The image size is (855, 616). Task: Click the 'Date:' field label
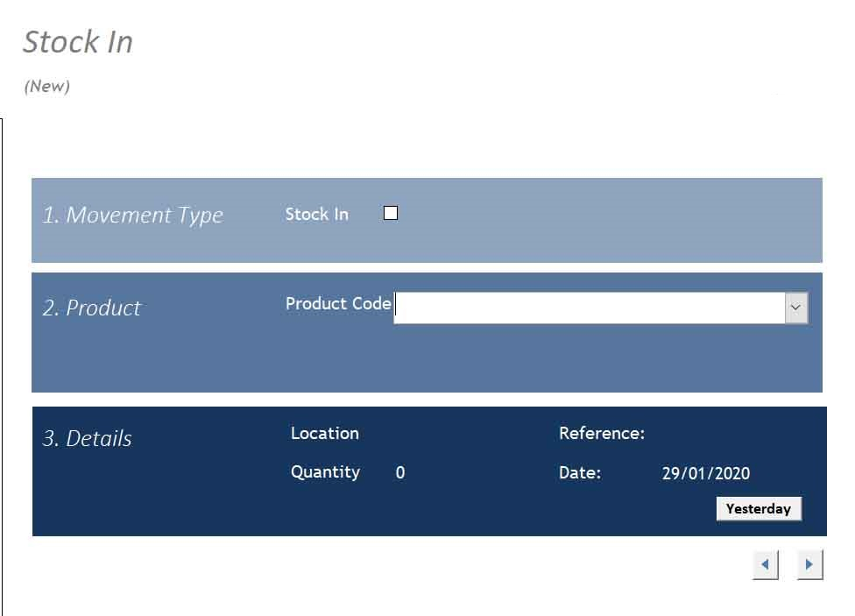coord(579,473)
